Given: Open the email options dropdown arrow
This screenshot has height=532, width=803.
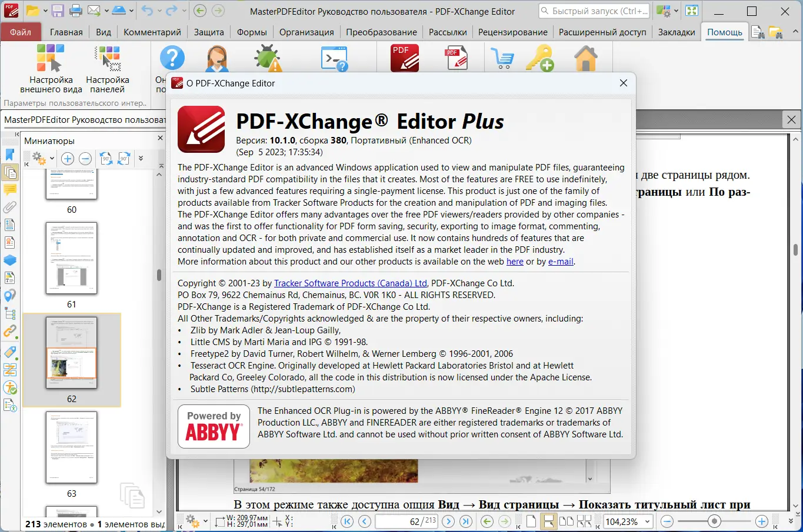Looking at the screenshot, I should click(106, 11).
